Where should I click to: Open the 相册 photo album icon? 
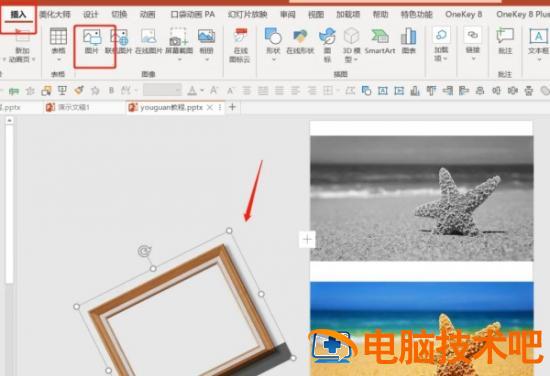point(206,36)
